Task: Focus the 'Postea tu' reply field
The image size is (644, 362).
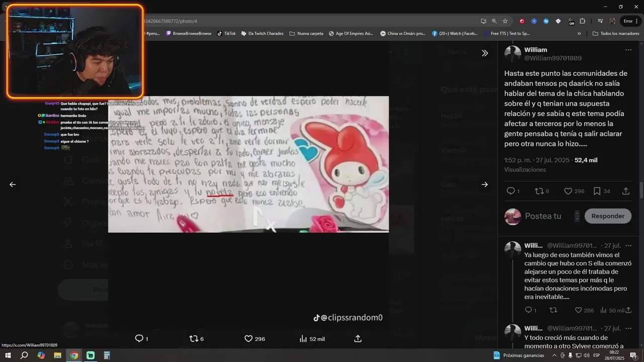Action: click(543, 216)
